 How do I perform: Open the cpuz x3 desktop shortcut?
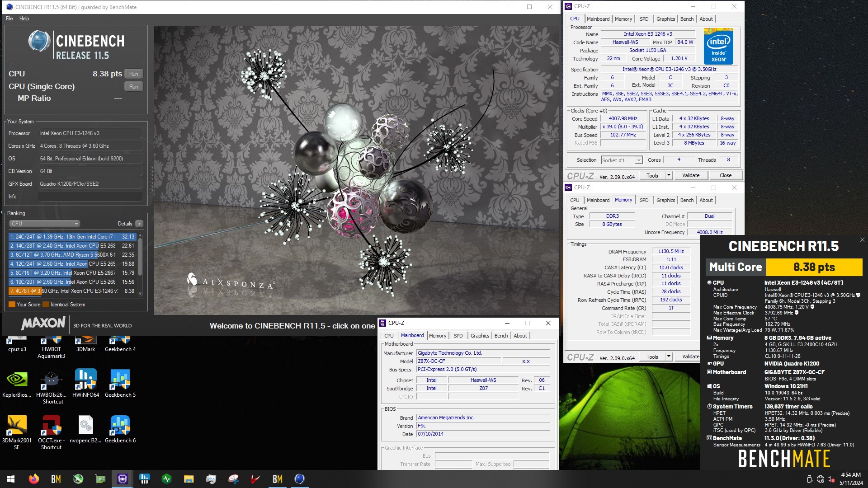point(17,344)
